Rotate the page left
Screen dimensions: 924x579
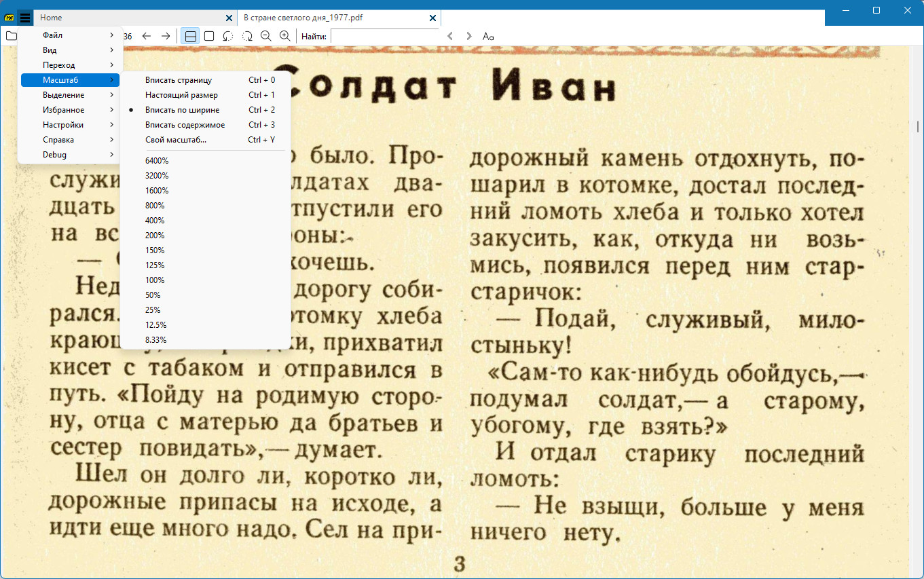click(x=228, y=36)
